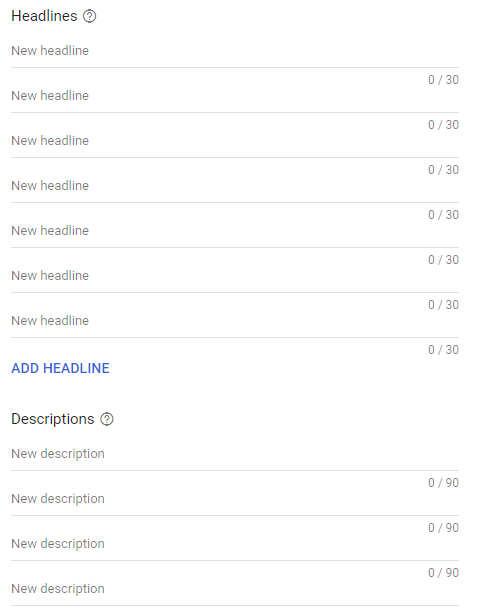485x608 pixels.
Task: Focus the fifth New headline field
Action: coord(235,231)
